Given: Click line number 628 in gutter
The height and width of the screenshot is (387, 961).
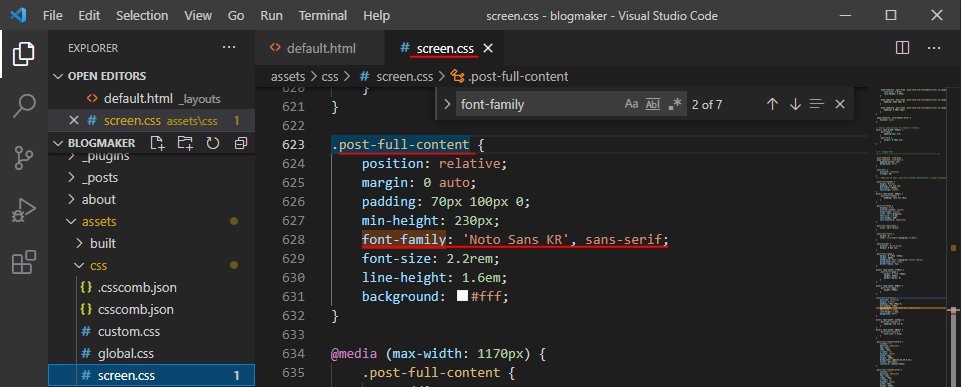Looking at the screenshot, I should (x=294, y=240).
